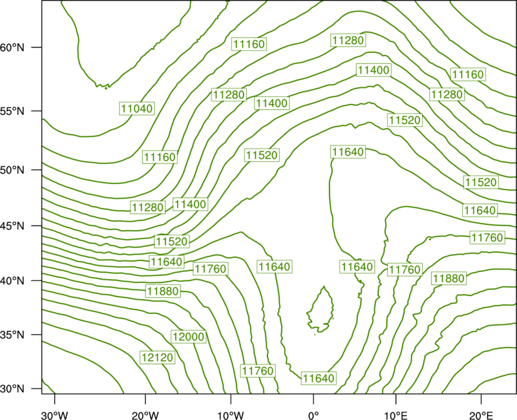Viewport: 517px width, 420px height.
Task: Click the 55°N latitude axis label
Action: tap(12, 111)
